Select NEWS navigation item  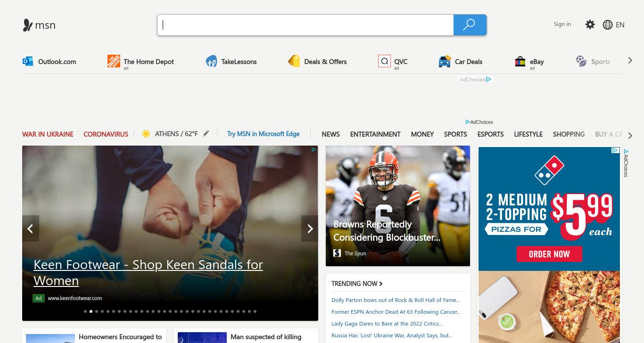click(x=330, y=134)
